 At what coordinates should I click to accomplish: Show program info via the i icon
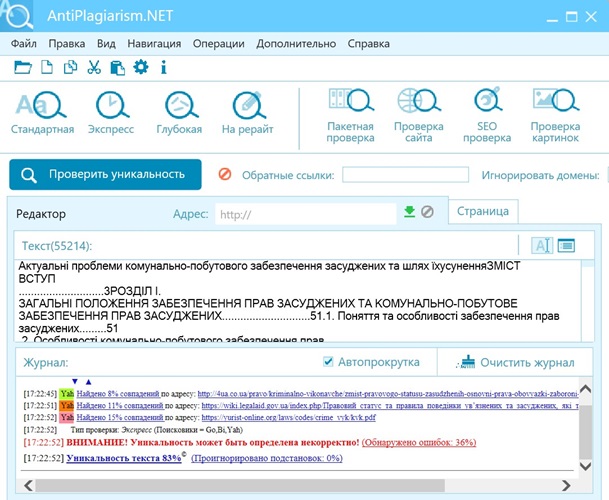(x=164, y=67)
